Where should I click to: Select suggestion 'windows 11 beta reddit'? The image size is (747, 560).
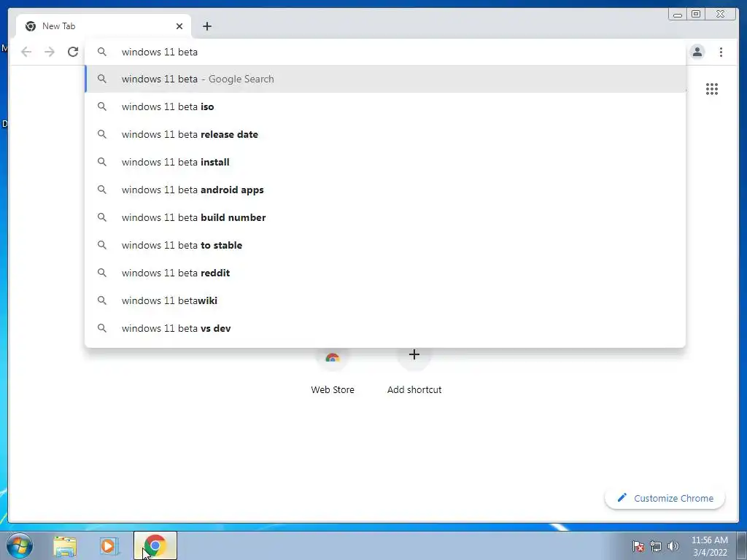coord(385,273)
